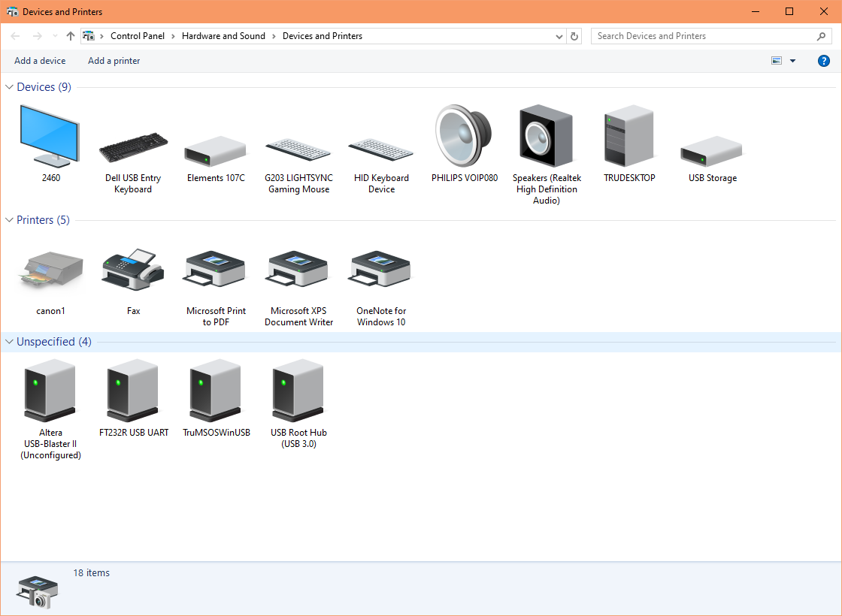Expand the chevron after Hardware and Sound
Image resolution: width=842 pixels, height=616 pixels.
point(274,36)
